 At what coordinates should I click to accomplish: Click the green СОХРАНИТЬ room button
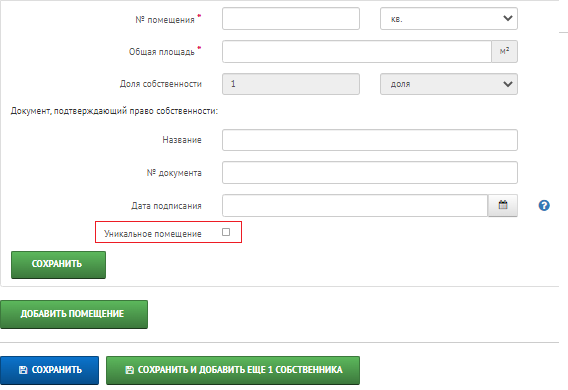(x=58, y=265)
